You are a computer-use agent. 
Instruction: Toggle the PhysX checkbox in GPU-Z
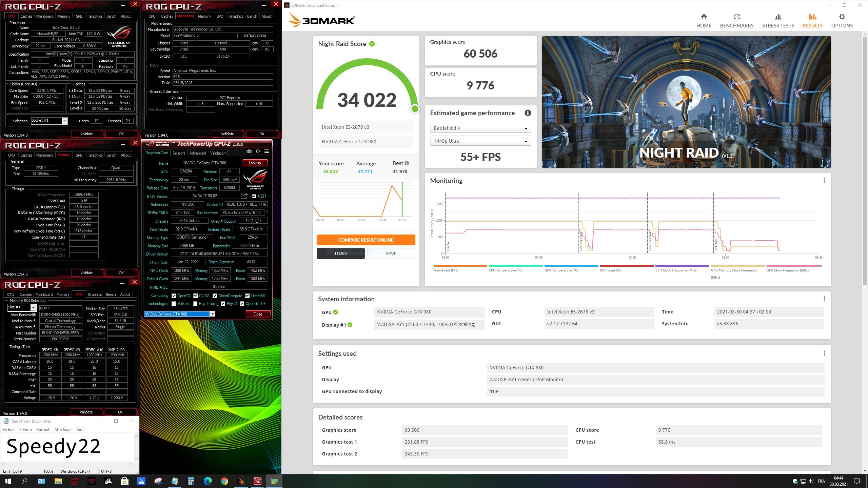pyautogui.click(x=223, y=303)
